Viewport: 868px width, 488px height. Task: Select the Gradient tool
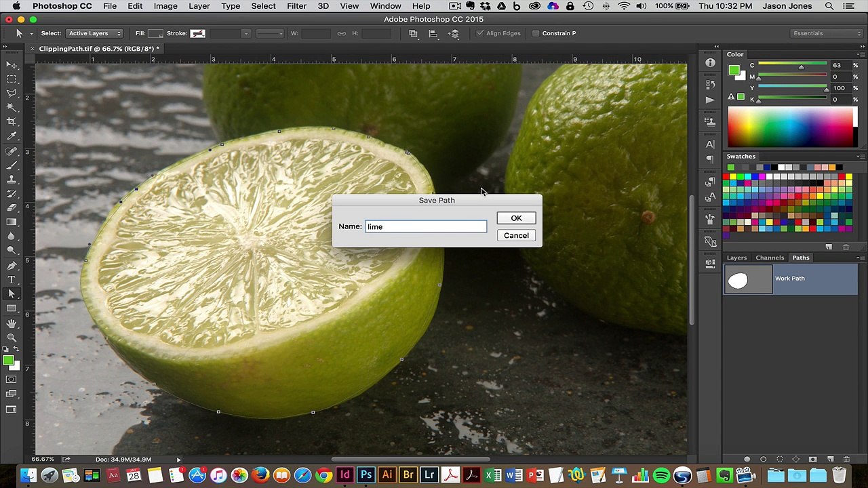coord(12,223)
